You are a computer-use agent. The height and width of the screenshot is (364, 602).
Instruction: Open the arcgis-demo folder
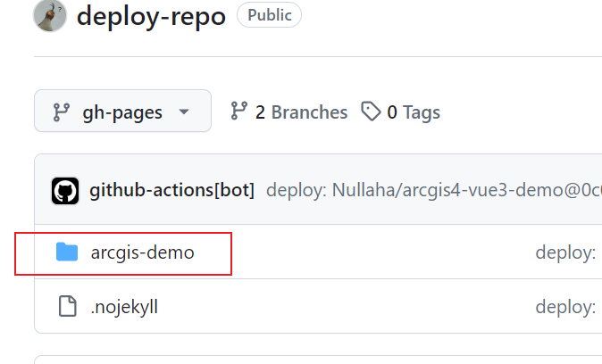click(x=142, y=252)
